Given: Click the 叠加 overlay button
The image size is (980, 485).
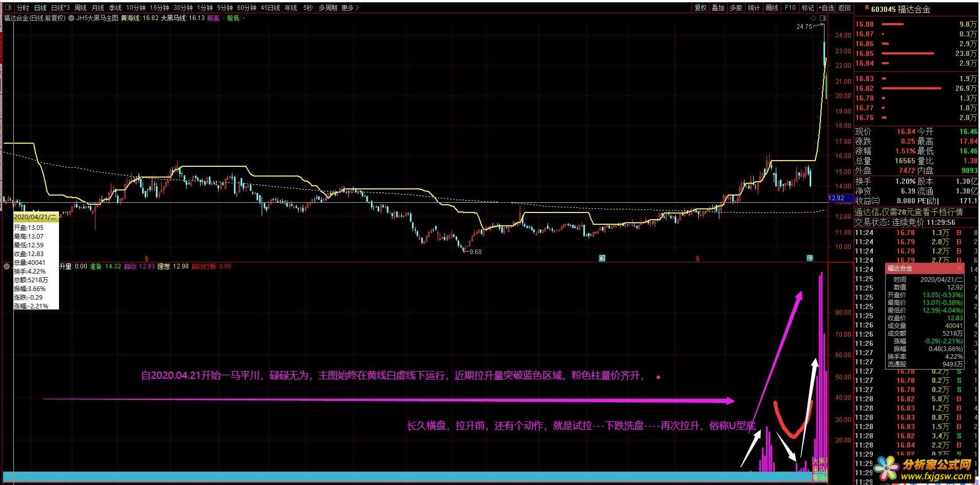Looking at the screenshot, I should [718, 8].
